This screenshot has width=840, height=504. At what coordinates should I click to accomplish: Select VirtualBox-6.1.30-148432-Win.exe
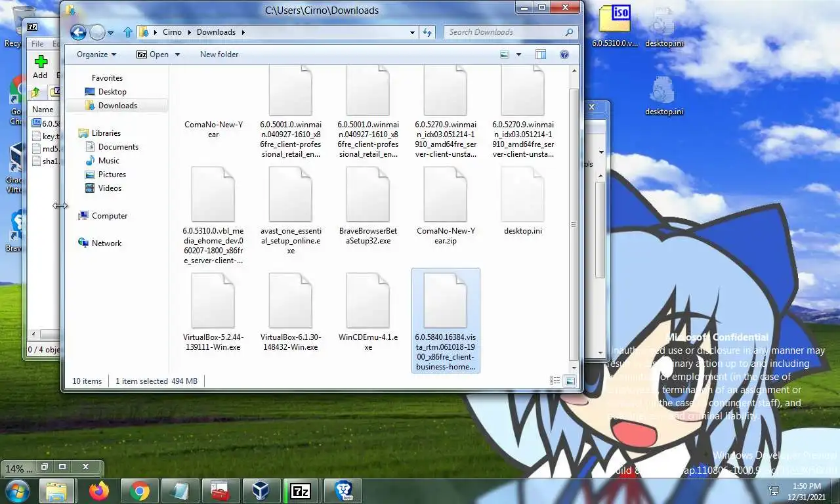(291, 312)
